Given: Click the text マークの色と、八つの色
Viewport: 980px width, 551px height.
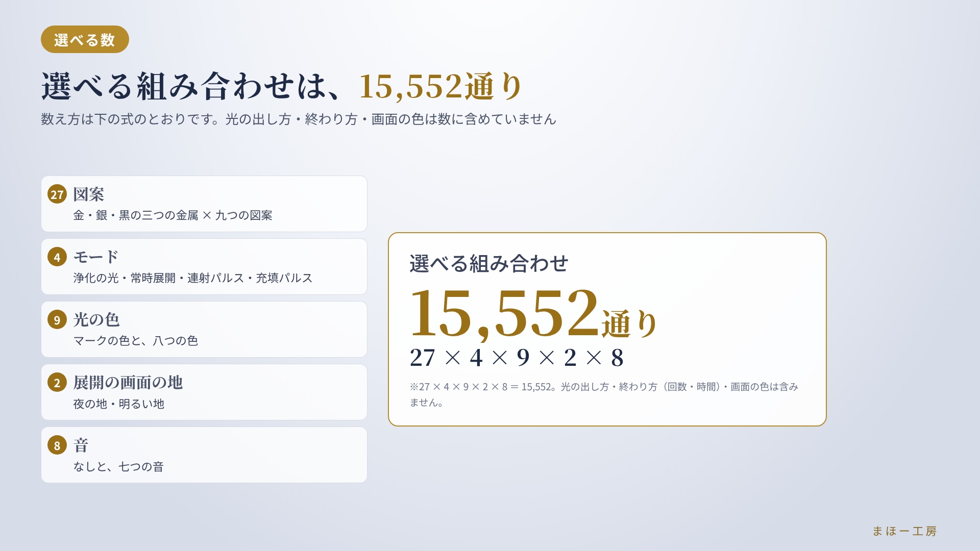Looking at the screenshot, I should click(x=135, y=341).
